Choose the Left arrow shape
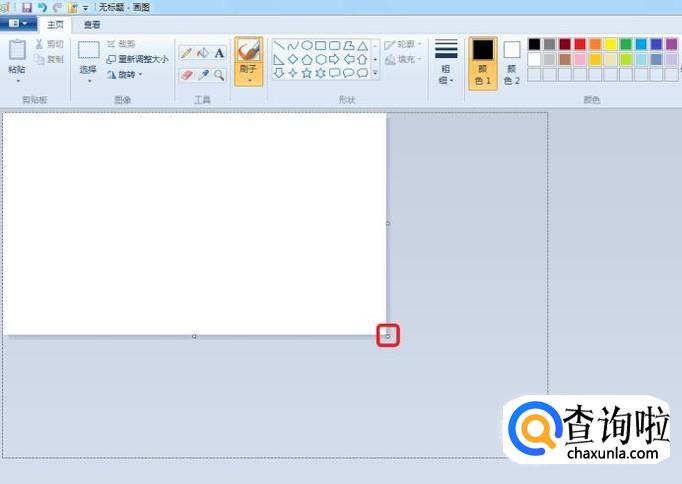This screenshot has height=484, width=682. click(x=348, y=59)
